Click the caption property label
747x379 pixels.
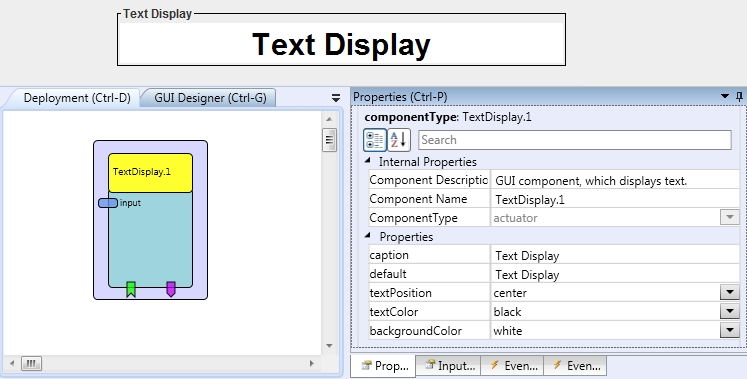pos(389,255)
